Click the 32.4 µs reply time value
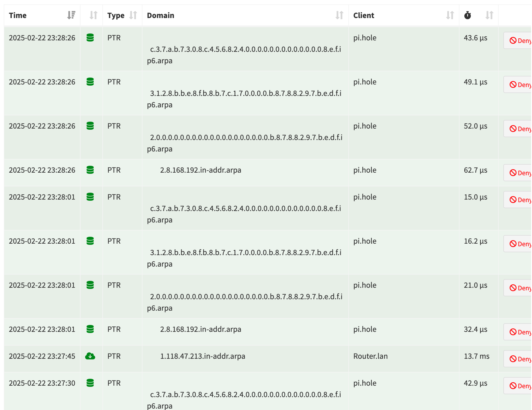This screenshot has height=410, width=532. tap(476, 329)
